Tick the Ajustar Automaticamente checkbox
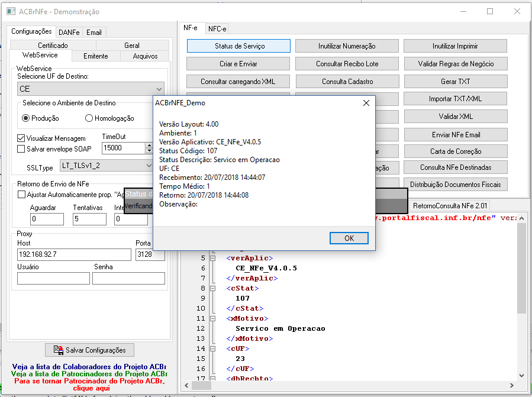Image resolution: width=532 pixels, height=397 pixels. coord(21,195)
